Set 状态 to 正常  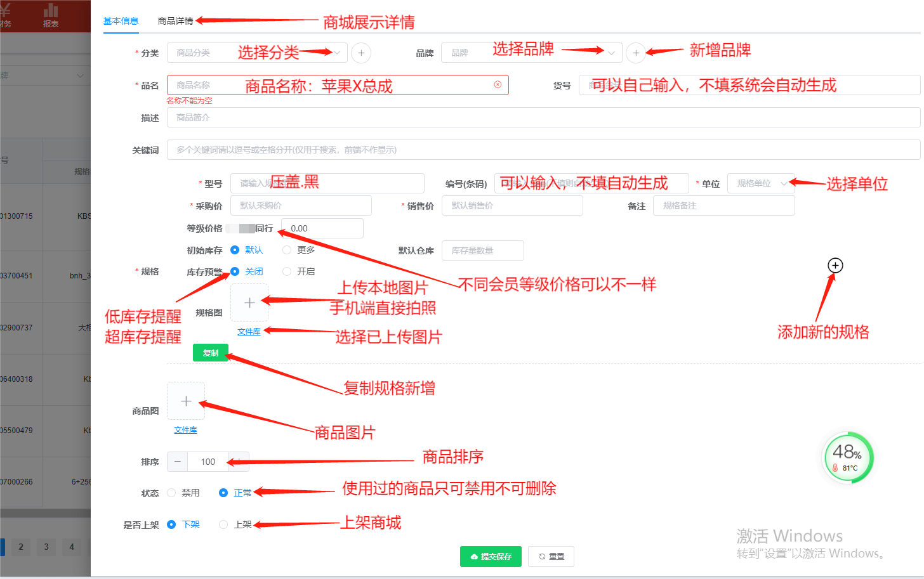(235, 493)
